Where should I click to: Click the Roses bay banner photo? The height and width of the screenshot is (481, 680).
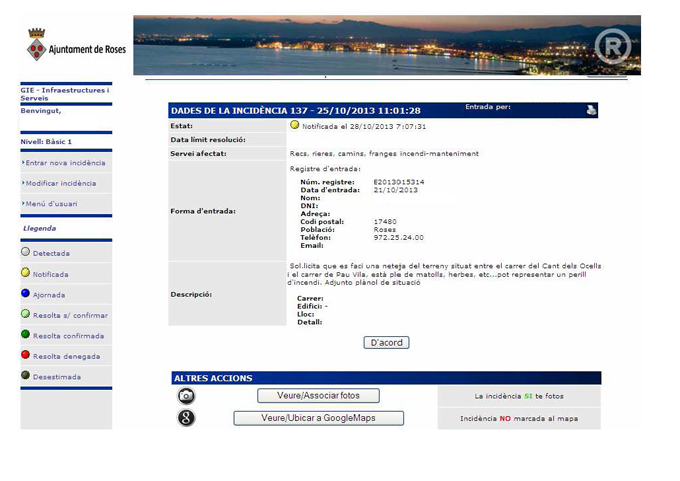pyautogui.click(x=360, y=45)
